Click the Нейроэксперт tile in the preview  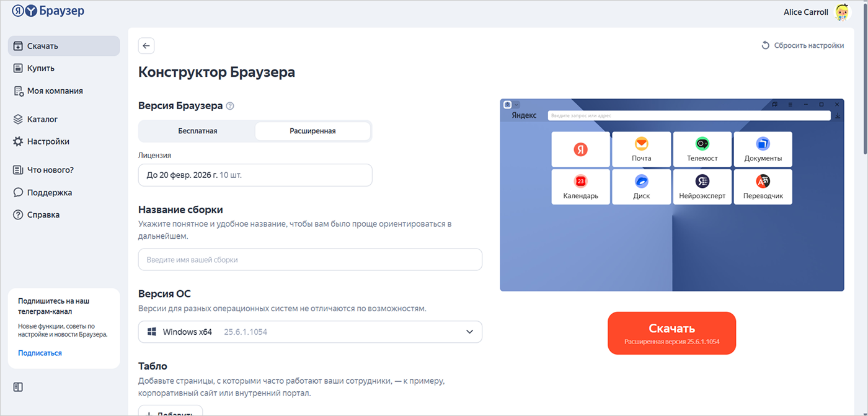(x=702, y=187)
